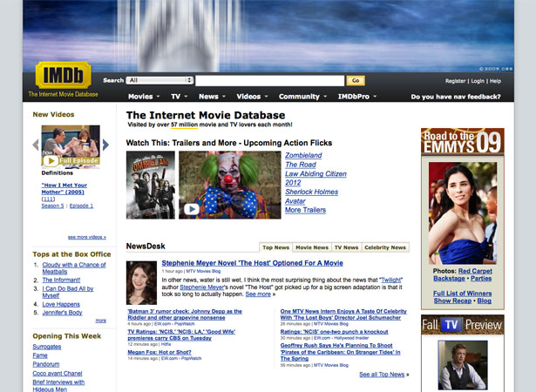Select the Top News tab

pyautogui.click(x=276, y=247)
